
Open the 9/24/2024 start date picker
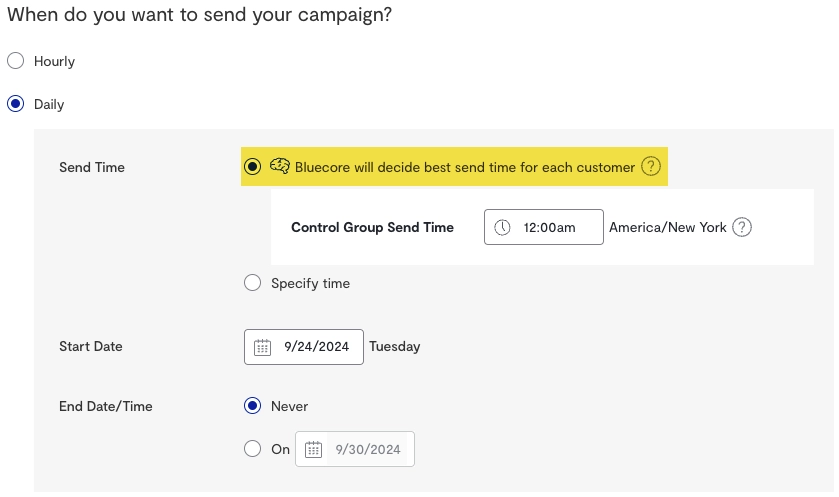tap(316, 347)
